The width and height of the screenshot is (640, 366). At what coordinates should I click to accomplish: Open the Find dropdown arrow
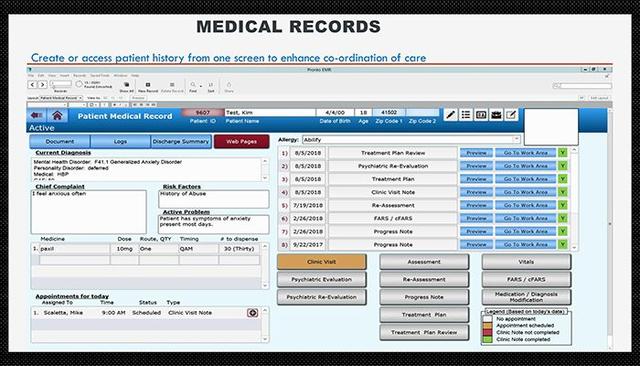pyautogui.click(x=200, y=86)
